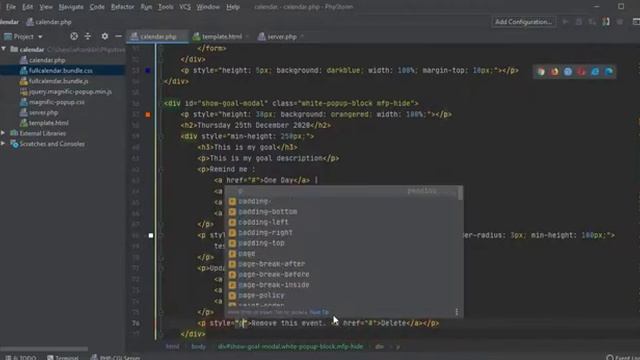This screenshot has width=640, height=360.
Task: Open the VCS menu
Action: point(185,7)
